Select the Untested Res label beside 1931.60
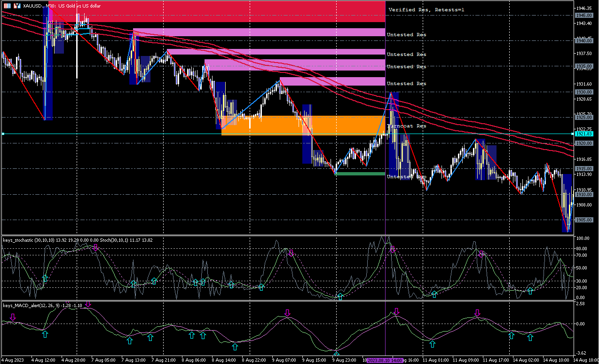The image size is (599, 364). tap(406, 84)
